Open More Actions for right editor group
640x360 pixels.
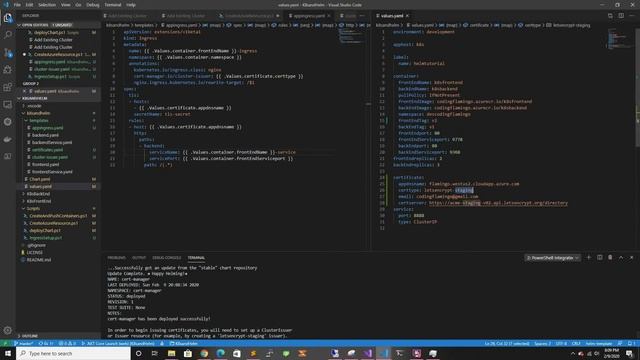coord(631,16)
